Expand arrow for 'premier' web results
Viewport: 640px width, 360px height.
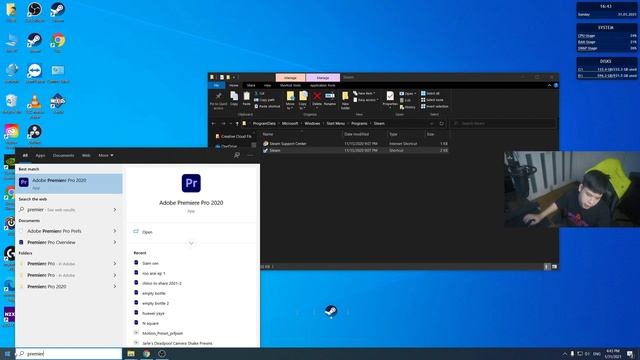tap(115, 209)
